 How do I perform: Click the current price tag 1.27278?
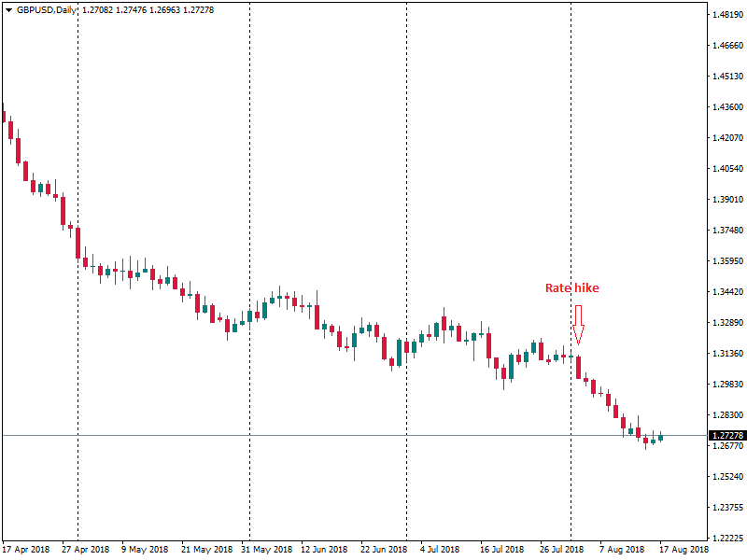(x=726, y=436)
